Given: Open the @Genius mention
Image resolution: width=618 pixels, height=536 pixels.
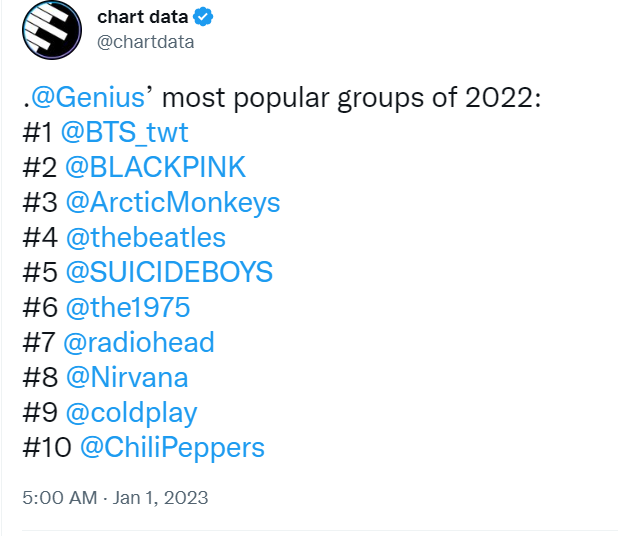Looking at the screenshot, I should pos(88,97).
